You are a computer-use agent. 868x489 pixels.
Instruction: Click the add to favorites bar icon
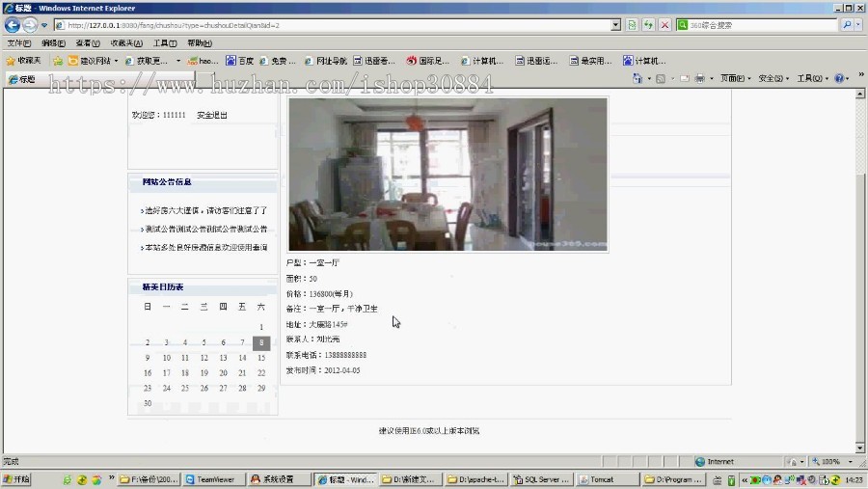(x=58, y=61)
